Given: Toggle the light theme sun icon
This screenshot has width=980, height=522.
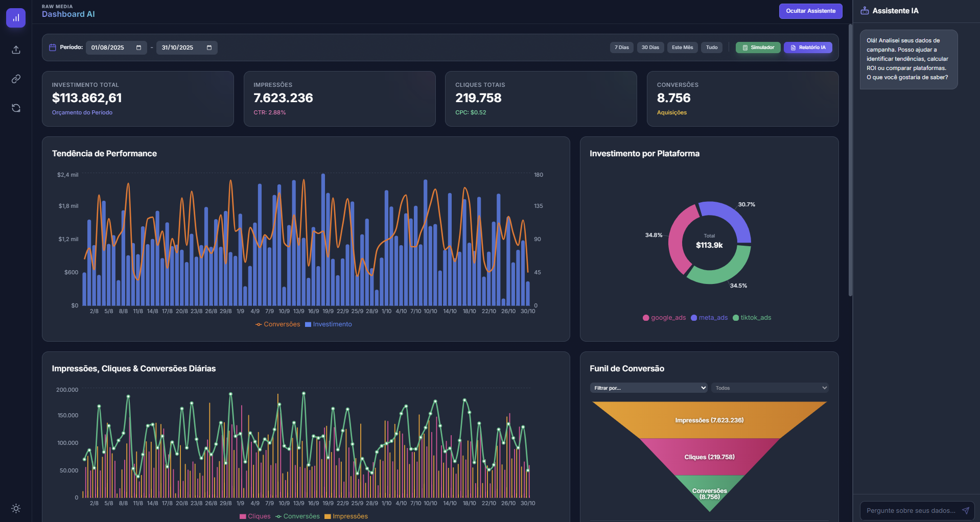Looking at the screenshot, I should (x=16, y=508).
